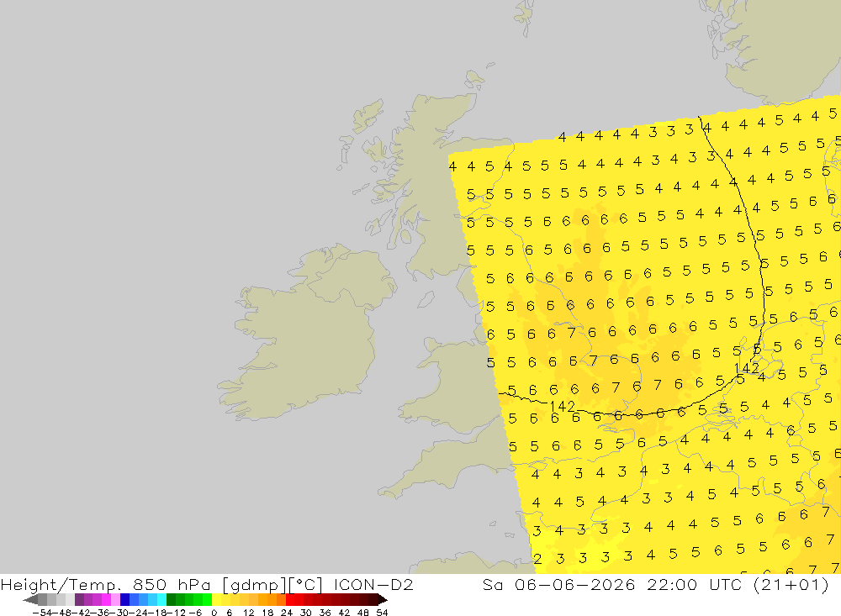Click the gray left arrow of the legend
Image resolution: width=841 pixels, height=616 pixels.
(x=30, y=600)
